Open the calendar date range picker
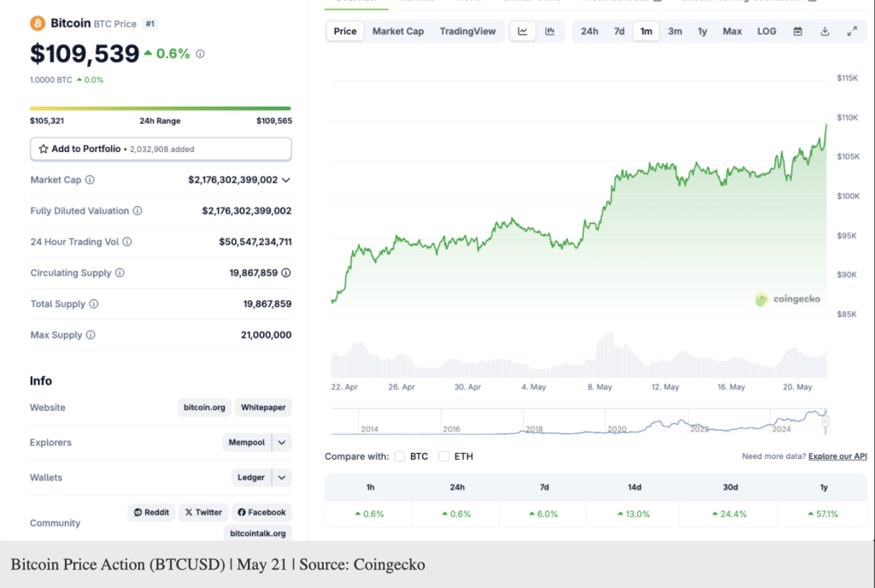This screenshot has height=588, width=875. coord(797,31)
